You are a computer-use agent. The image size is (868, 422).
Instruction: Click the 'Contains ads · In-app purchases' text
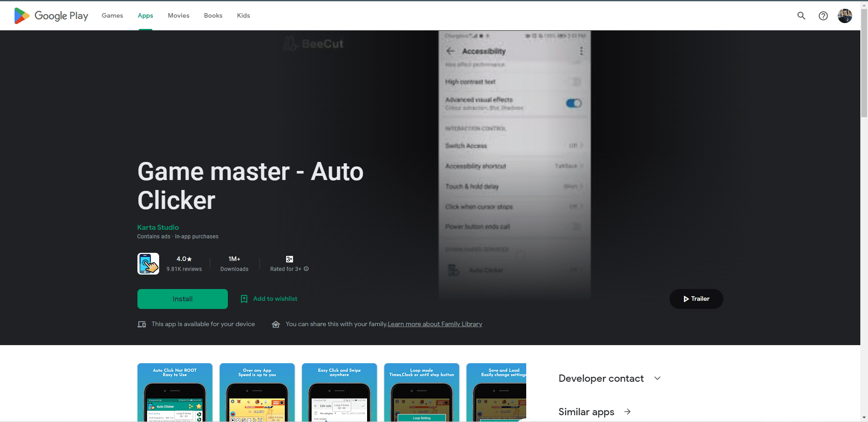pos(178,237)
